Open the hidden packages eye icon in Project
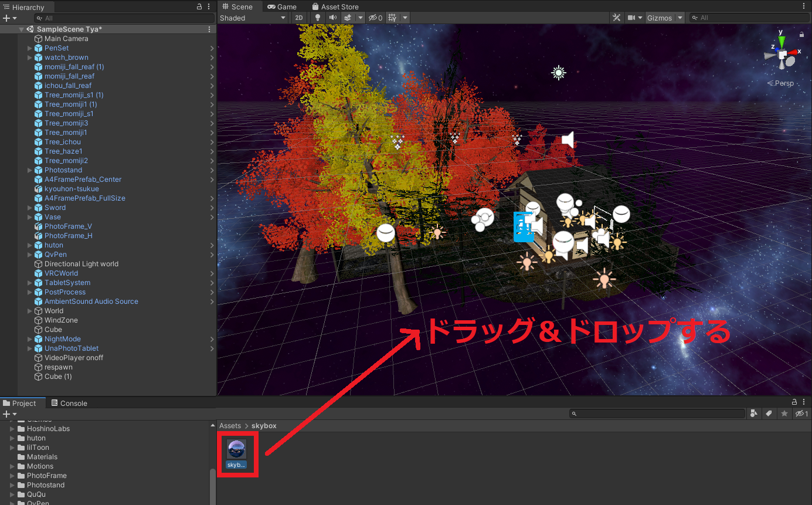This screenshot has height=505, width=812. pos(801,414)
